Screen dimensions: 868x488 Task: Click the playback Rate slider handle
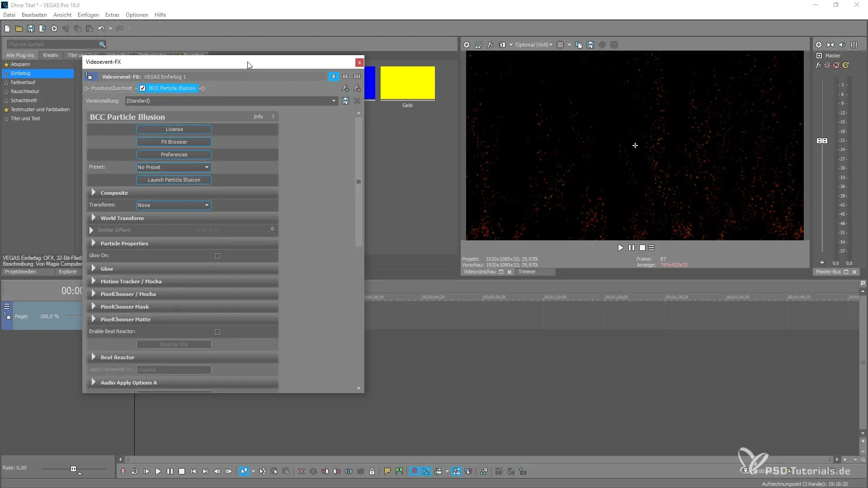pos(73,469)
